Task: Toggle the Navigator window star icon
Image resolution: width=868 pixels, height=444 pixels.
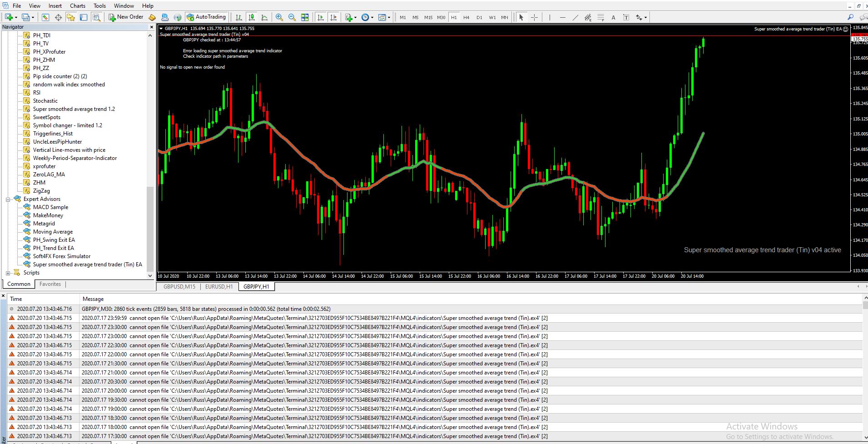Action: 70,17
